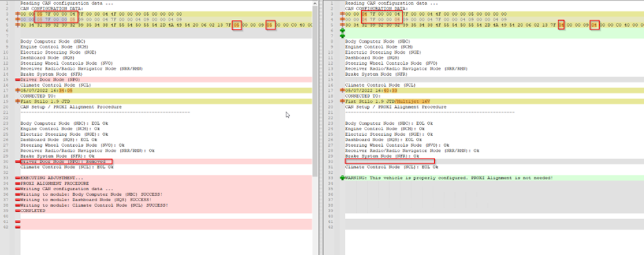644x255 pixels.
Task: Click 'Climate Control Node (NCL): EOL Ok' in right pane
Action: tap(391, 167)
